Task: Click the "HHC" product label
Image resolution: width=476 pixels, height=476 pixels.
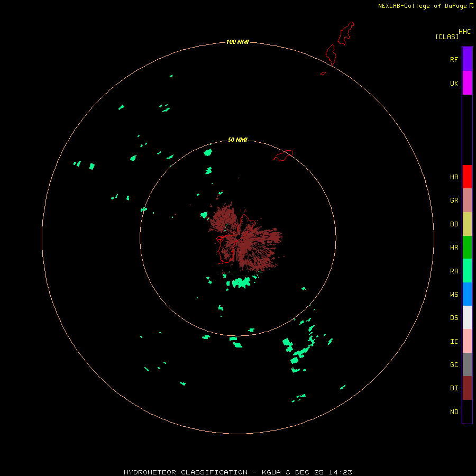Action: pyautogui.click(x=464, y=32)
